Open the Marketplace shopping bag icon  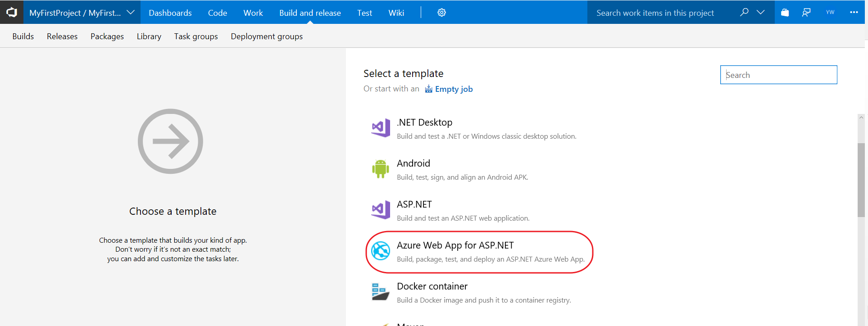click(x=785, y=13)
